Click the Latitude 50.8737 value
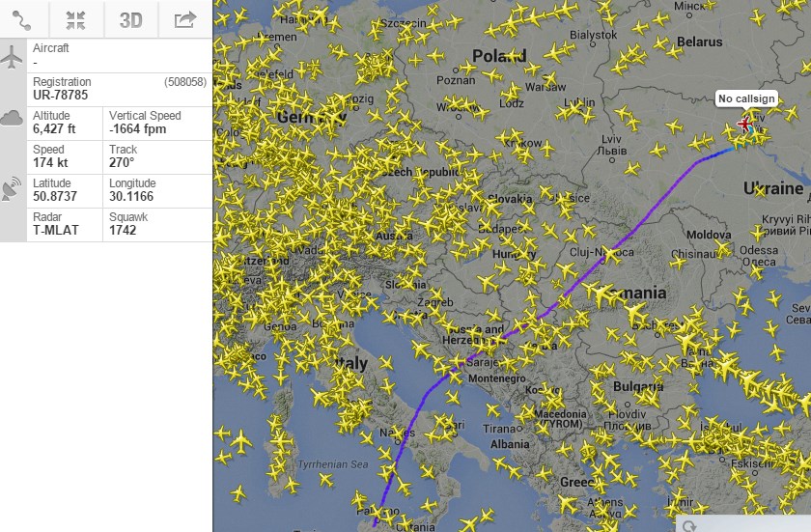The image size is (811, 532). click(58, 196)
